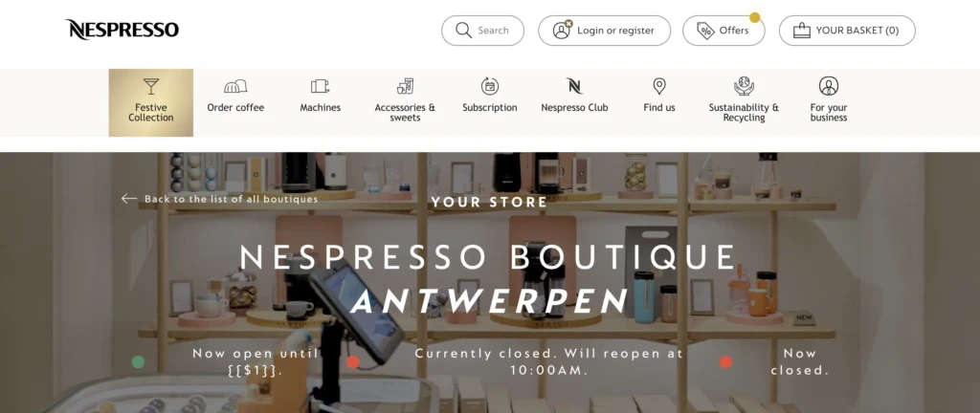Click the coffee capsules Order coffee icon
980x413 pixels.
coord(235,86)
